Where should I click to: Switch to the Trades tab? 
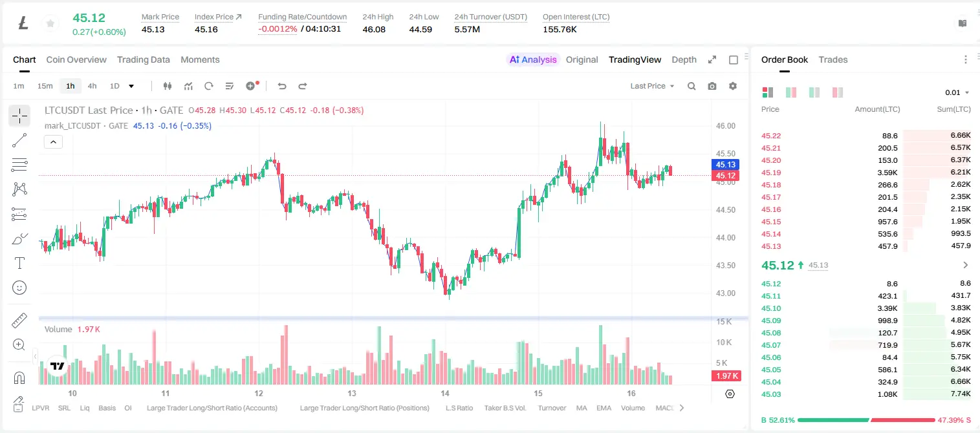point(833,59)
